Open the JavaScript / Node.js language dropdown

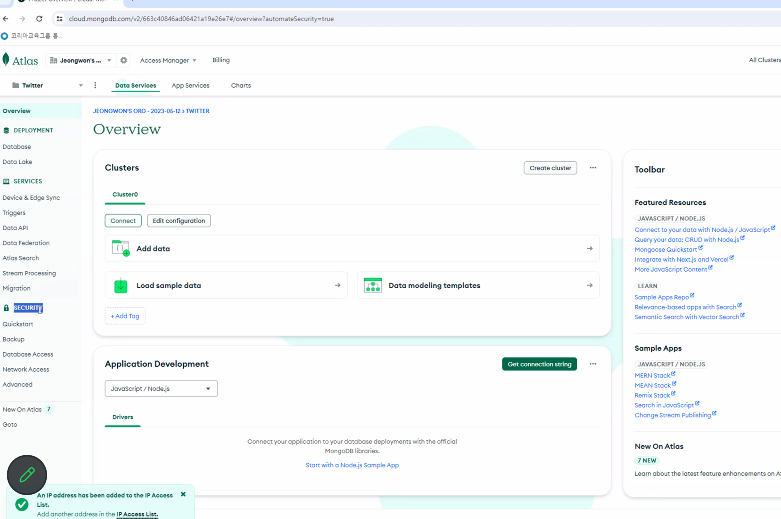coord(161,389)
